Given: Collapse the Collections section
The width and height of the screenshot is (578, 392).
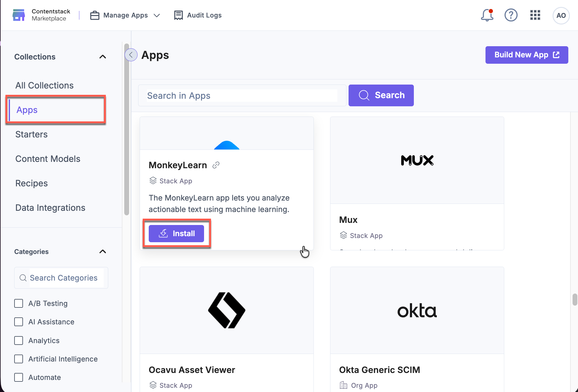Looking at the screenshot, I should tap(102, 56).
